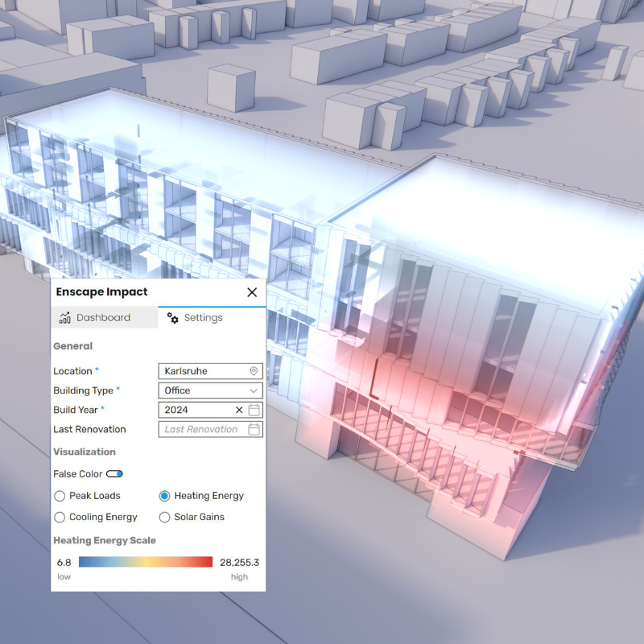Click the empty Last Renovation field
The height and width of the screenshot is (644, 644).
[x=201, y=429]
